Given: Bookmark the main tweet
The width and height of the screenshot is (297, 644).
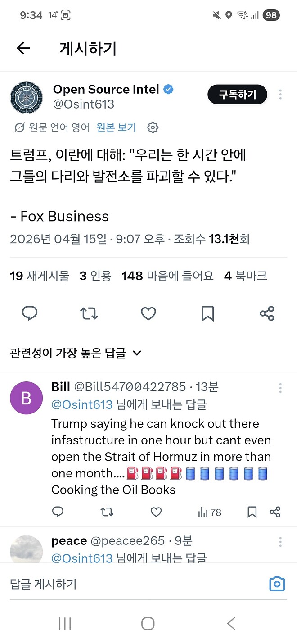Looking at the screenshot, I should (x=207, y=313).
